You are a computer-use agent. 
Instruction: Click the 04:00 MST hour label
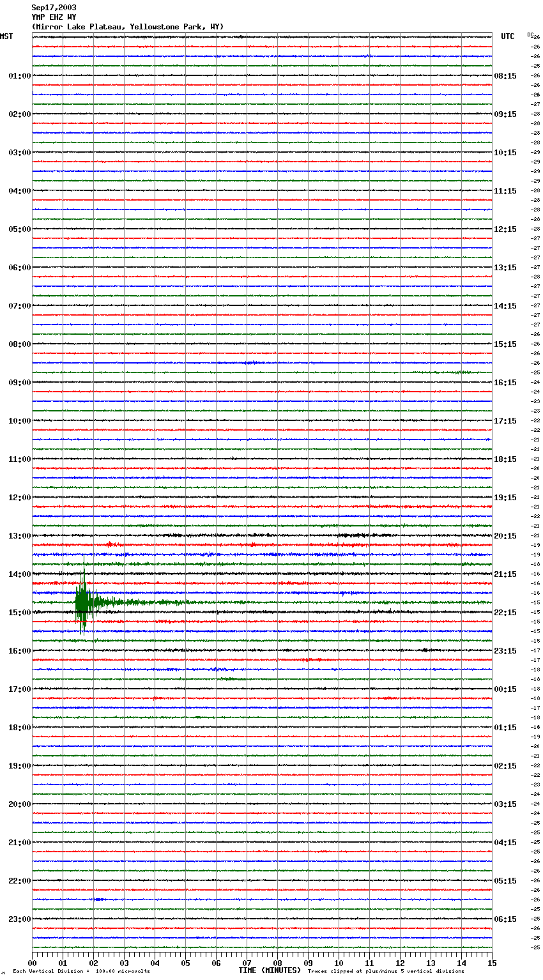pos(20,191)
